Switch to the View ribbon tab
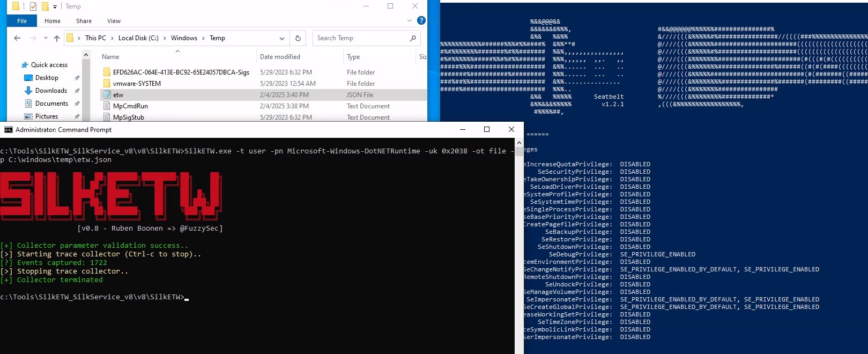Image resolution: width=868 pixels, height=354 pixels. (x=114, y=21)
